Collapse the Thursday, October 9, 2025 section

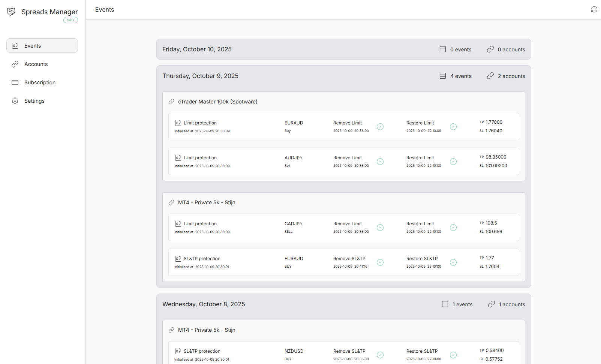[200, 76]
